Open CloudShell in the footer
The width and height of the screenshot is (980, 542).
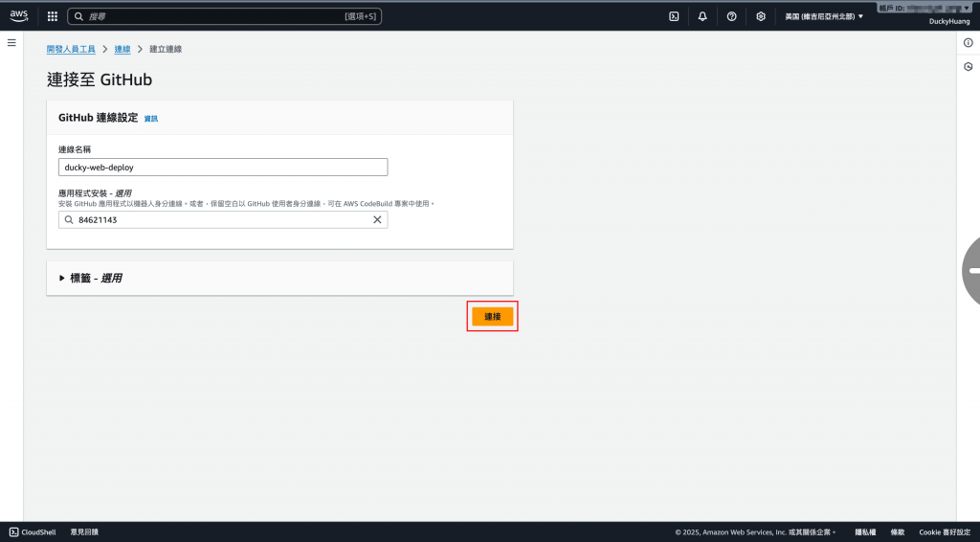click(33, 532)
